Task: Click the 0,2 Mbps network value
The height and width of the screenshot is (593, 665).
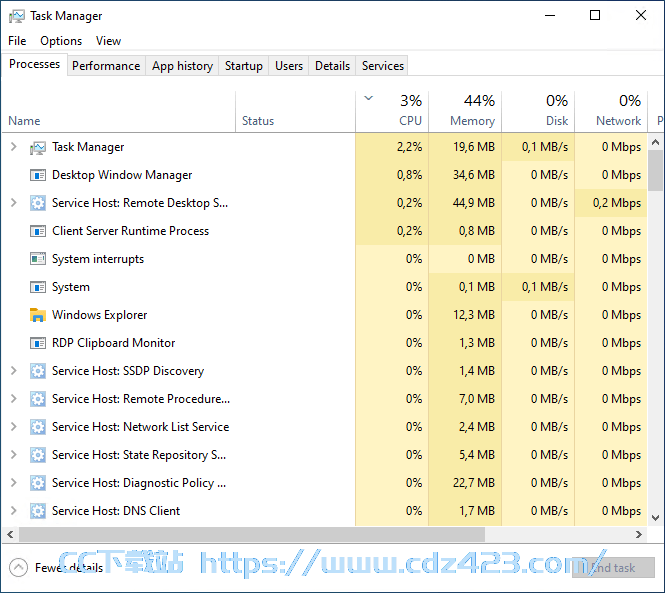Action: [x=617, y=203]
